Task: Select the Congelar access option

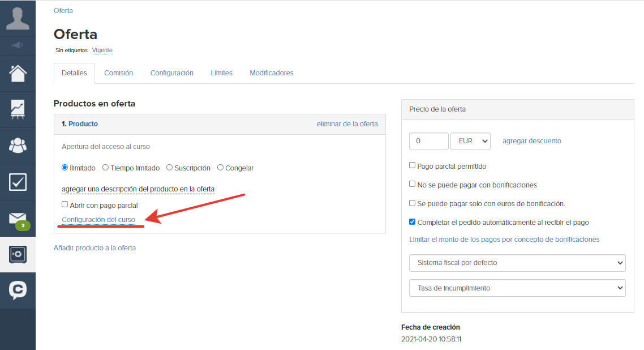Action: coord(221,168)
